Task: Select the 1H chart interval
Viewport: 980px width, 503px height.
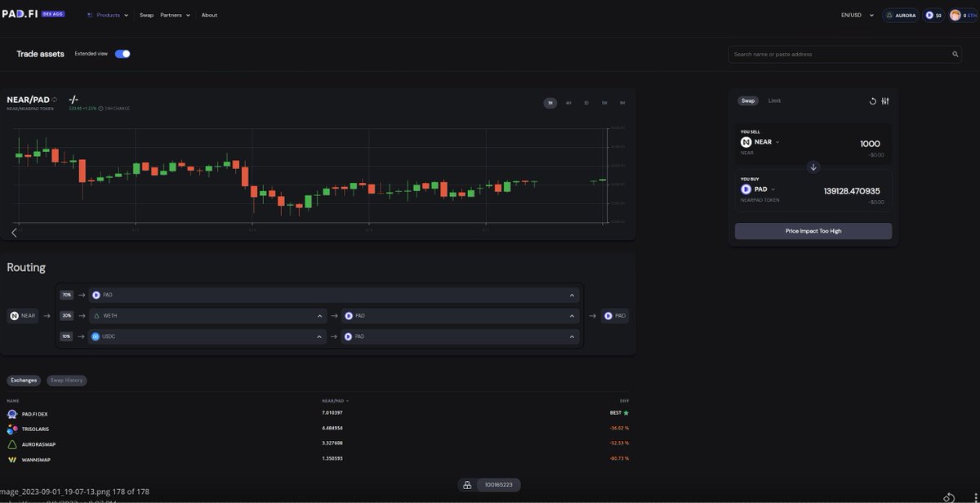Action: [x=550, y=103]
